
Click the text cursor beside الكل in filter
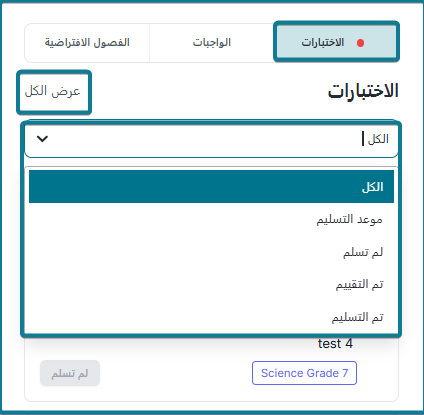(x=363, y=139)
